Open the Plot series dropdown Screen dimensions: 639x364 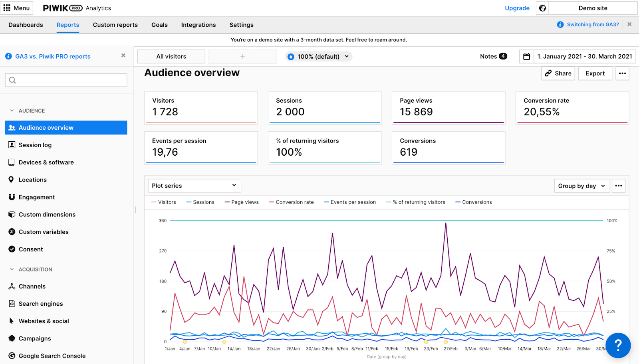click(x=194, y=186)
